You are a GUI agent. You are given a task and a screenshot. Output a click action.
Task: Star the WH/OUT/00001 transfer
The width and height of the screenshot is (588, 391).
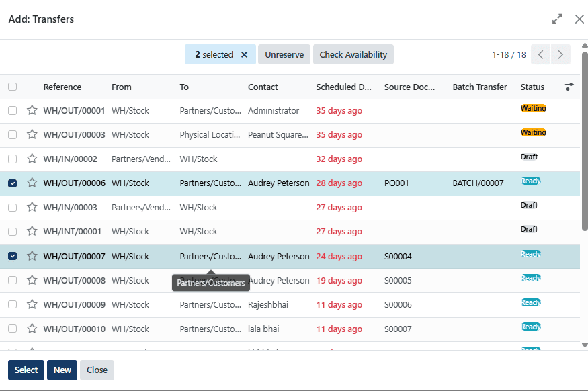[x=32, y=110]
